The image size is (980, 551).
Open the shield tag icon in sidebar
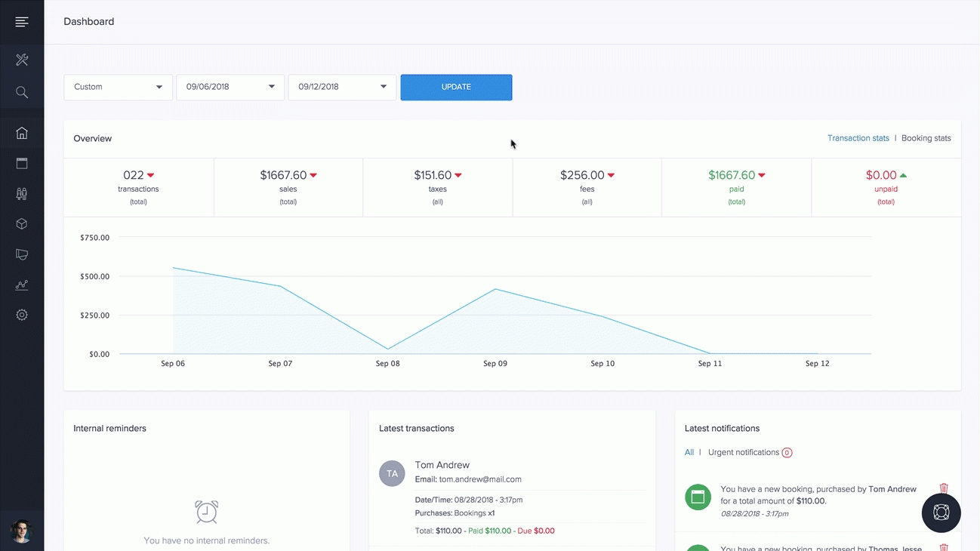pyautogui.click(x=22, y=254)
